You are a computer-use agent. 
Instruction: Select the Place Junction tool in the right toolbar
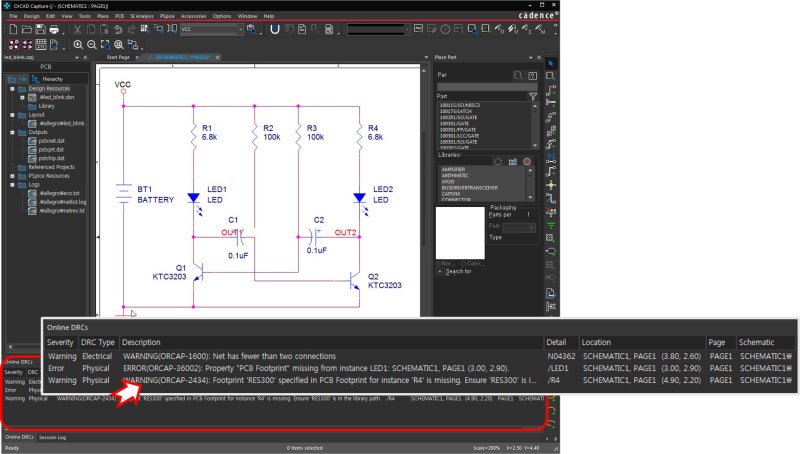coord(551,185)
